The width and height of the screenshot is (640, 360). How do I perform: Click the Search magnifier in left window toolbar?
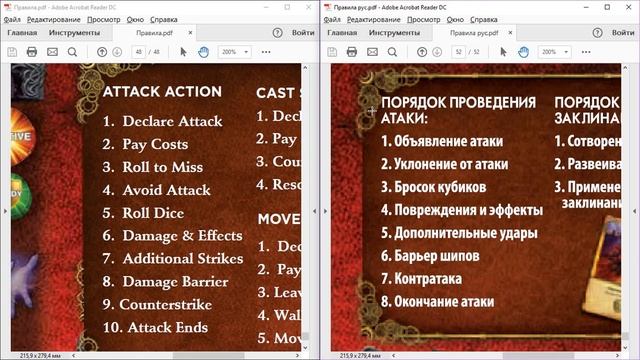(x=72, y=52)
